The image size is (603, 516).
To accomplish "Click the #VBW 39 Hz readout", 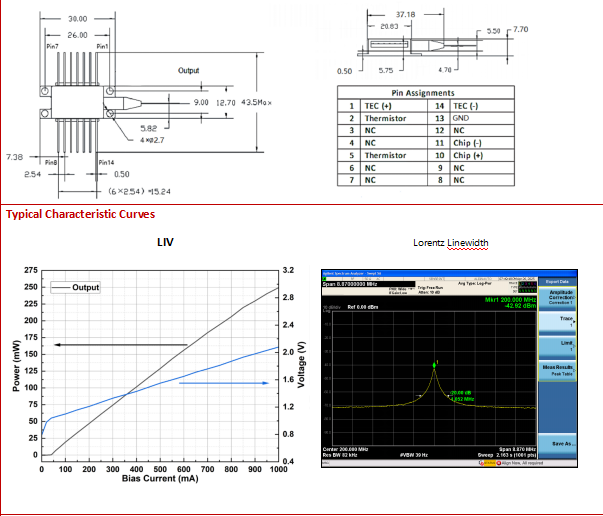I will (x=414, y=455).
